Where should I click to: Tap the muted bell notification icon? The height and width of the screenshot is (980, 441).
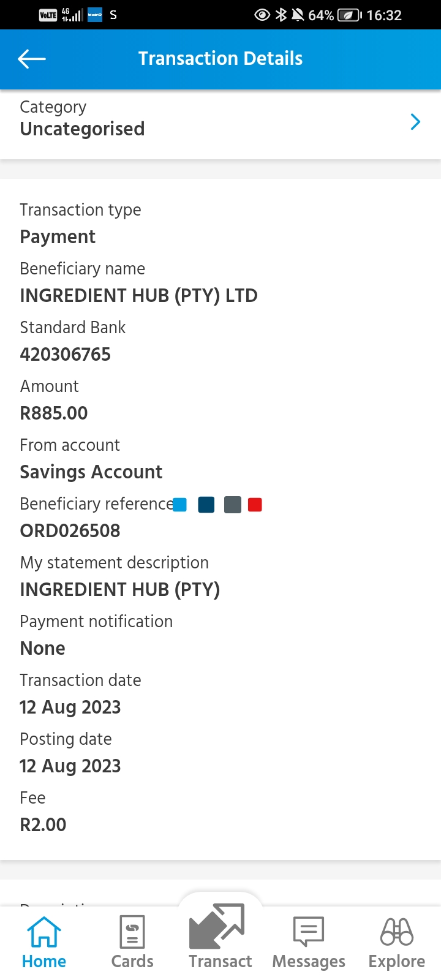tap(298, 15)
